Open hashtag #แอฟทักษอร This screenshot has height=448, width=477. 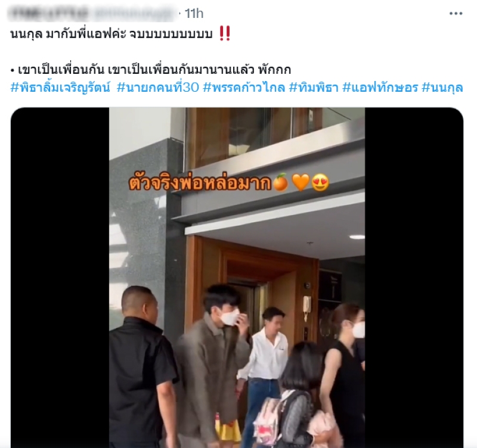[380, 87]
